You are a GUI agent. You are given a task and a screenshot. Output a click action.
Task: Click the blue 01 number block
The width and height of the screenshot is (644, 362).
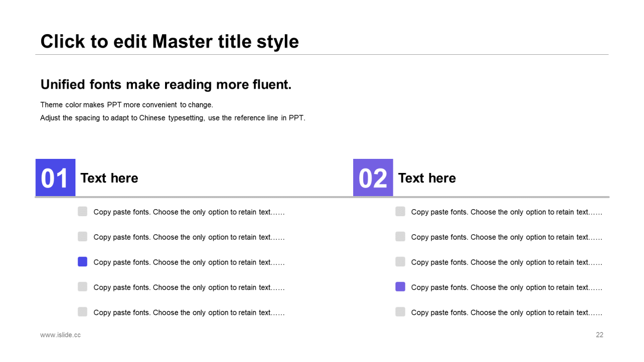[55, 177]
